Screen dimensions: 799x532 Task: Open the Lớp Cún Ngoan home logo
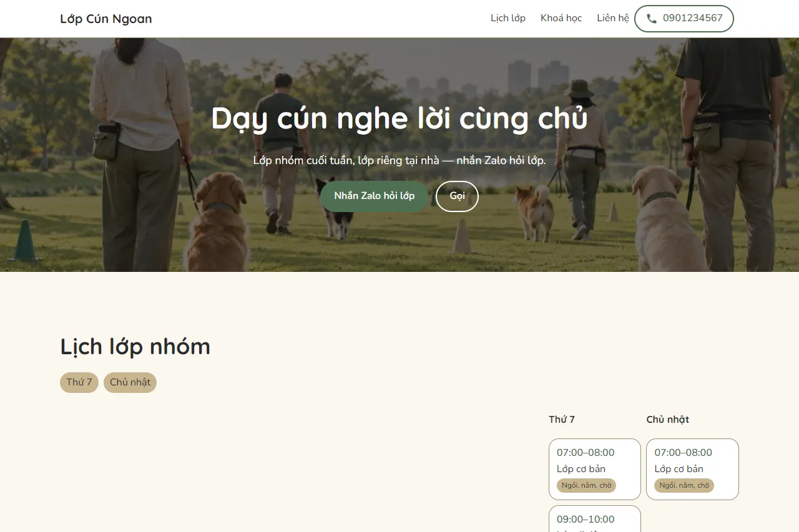pyautogui.click(x=106, y=19)
